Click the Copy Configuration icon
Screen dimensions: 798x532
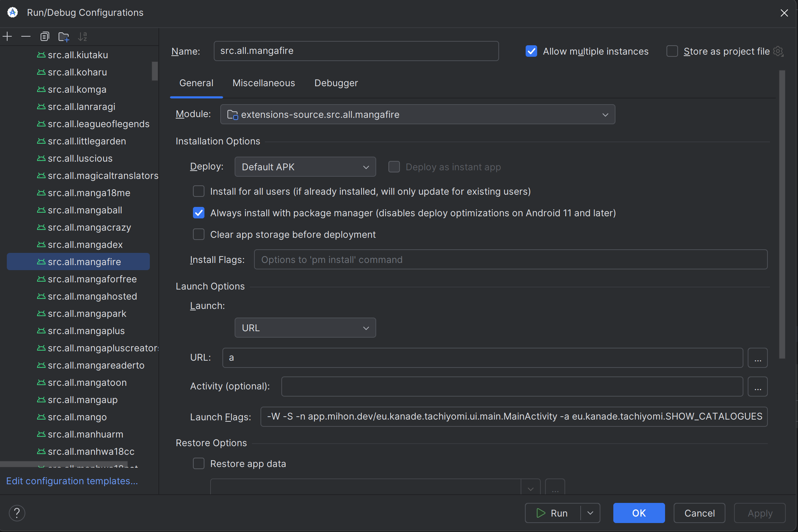(45, 36)
